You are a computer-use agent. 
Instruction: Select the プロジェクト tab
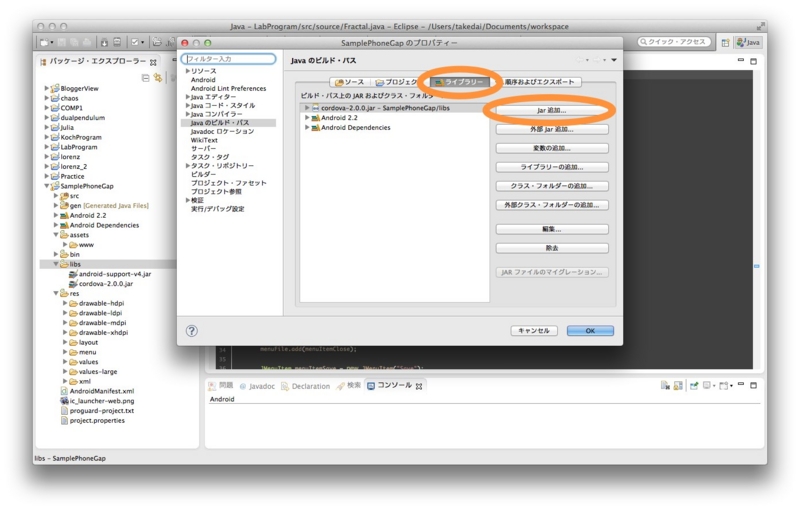coord(396,82)
